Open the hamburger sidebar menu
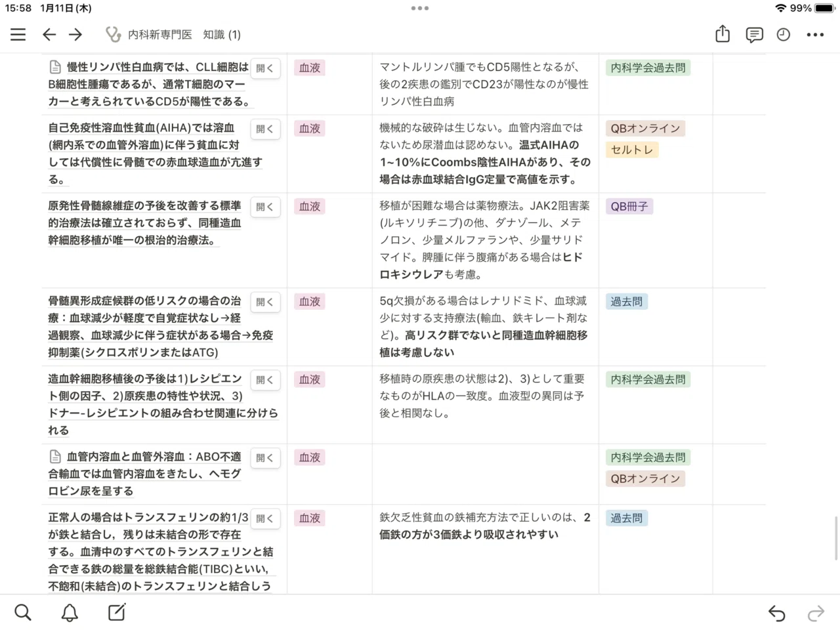The width and height of the screenshot is (840, 630). coord(18,35)
